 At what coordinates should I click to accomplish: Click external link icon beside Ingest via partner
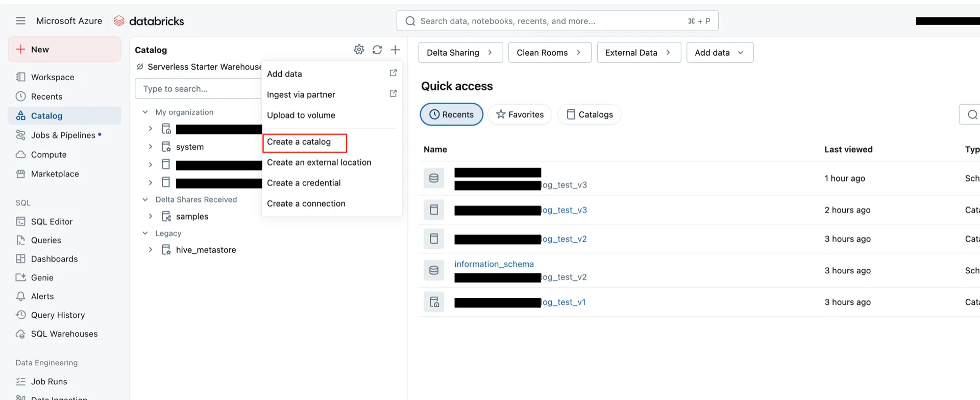tap(393, 93)
